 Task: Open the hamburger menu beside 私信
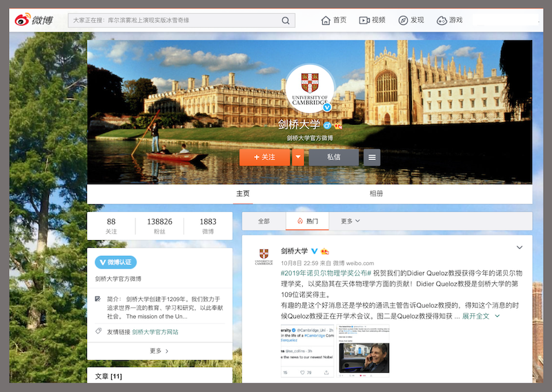(x=372, y=157)
